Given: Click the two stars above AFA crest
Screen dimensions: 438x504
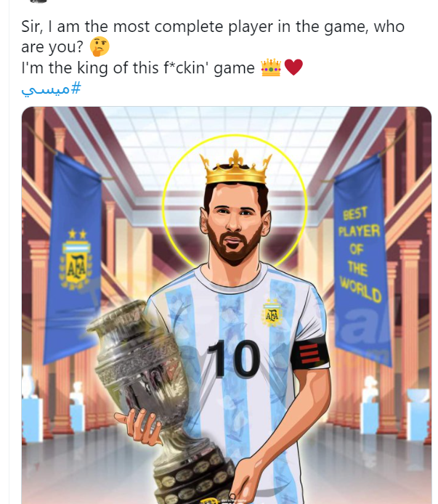Looking at the screenshot, I should point(78,234).
